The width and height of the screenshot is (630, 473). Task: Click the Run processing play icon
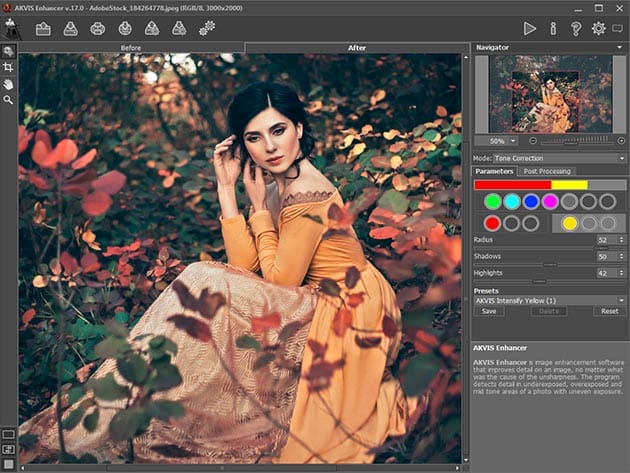pyautogui.click(x=530, y=27)
